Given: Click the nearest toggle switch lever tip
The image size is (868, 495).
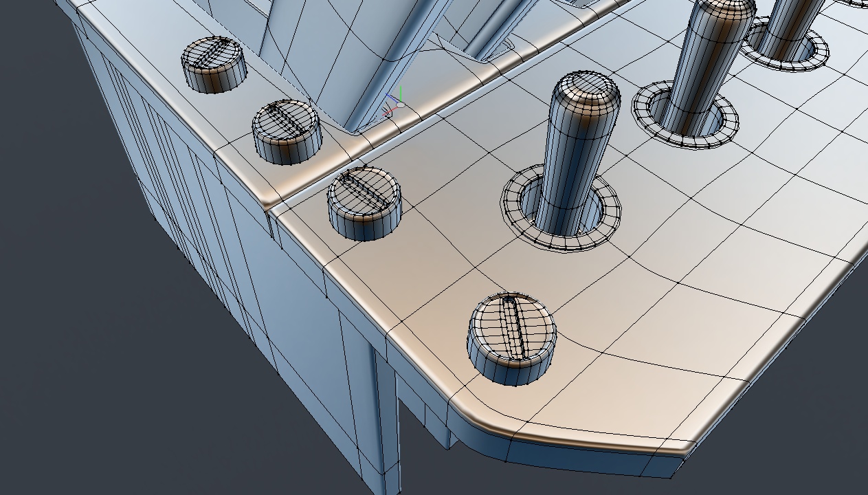Looking at the screenshot, I should (588, 93).
